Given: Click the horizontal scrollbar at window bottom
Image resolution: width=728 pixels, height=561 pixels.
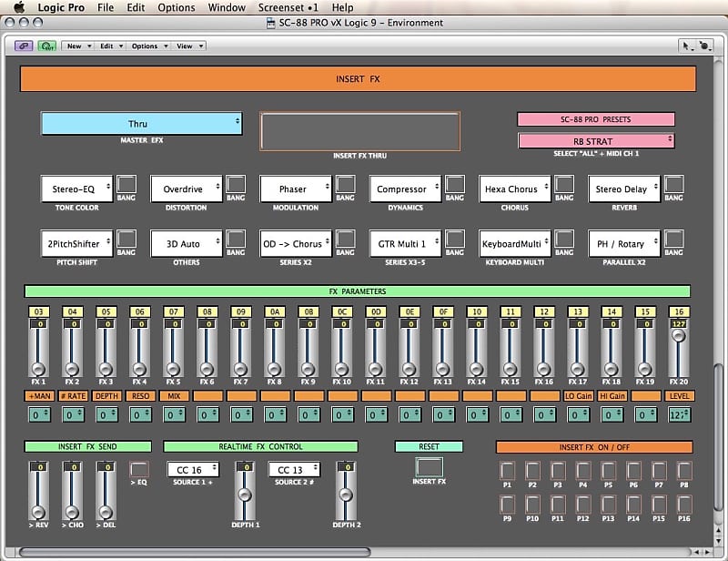Looking at the screenshot, I should click(195, 552).
